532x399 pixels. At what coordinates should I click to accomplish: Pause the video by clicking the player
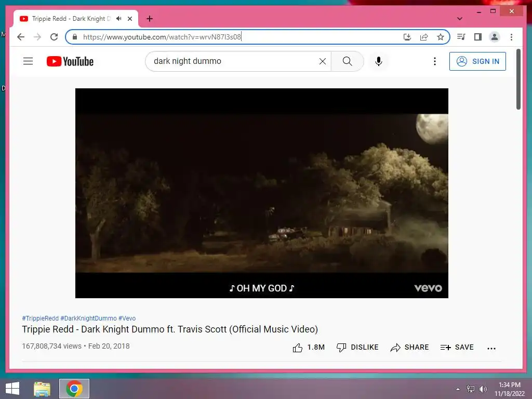point(262,193)
